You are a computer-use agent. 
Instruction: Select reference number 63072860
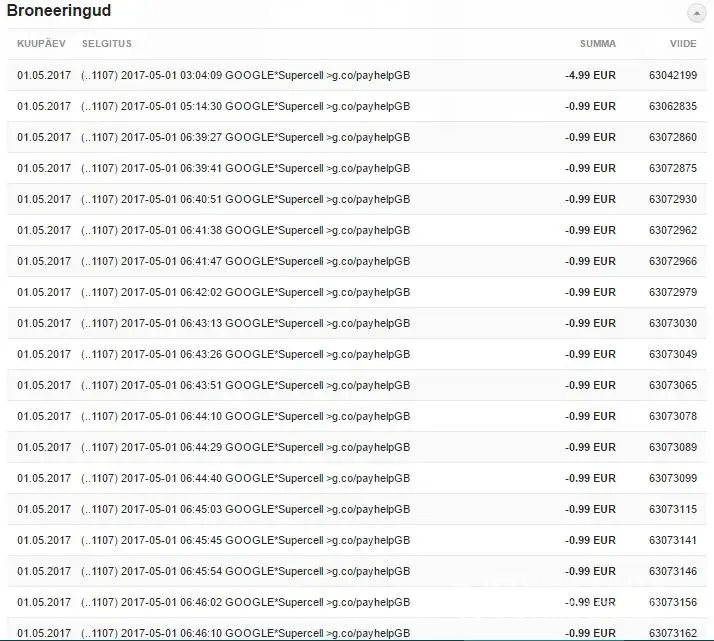(x=673, y=137)
